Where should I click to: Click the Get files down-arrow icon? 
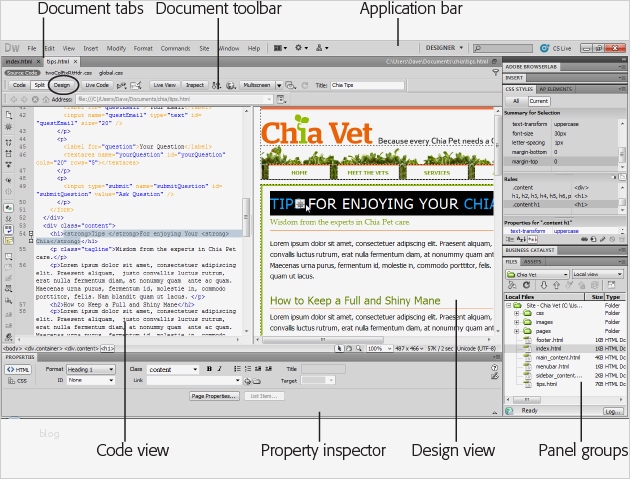pyautogui.click(x=544, y=285)
